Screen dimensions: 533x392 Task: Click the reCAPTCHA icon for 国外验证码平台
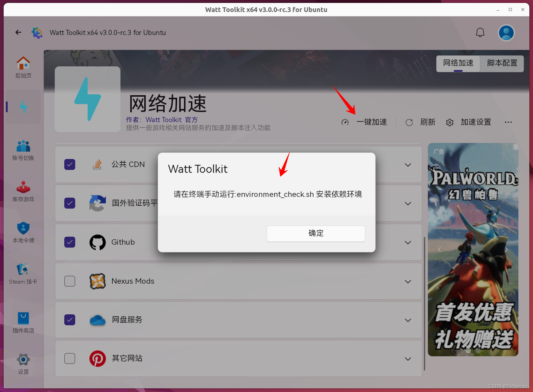coord(97,203)
